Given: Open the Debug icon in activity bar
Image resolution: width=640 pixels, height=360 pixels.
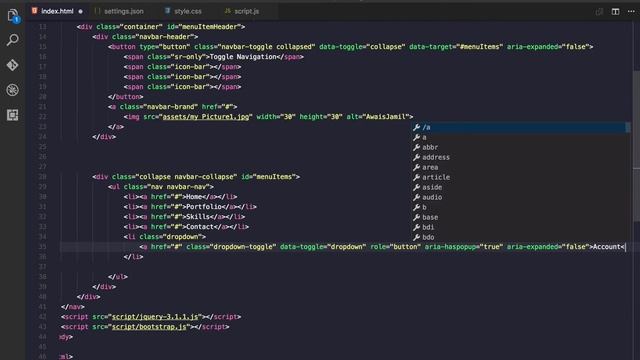Looking at the screenshot, I should 13,90.
